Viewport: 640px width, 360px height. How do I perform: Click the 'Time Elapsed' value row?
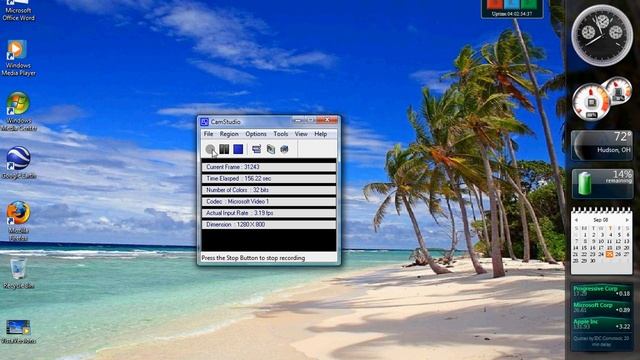pyautogui.click(x=269, y=178)
